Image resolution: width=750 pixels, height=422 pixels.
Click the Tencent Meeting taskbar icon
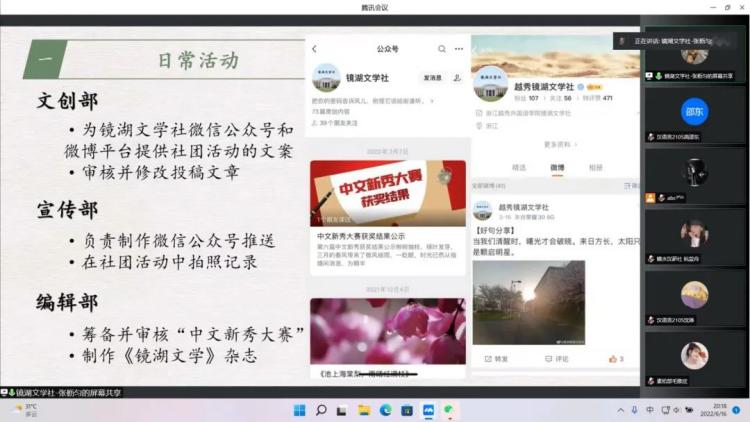point(428,410)
